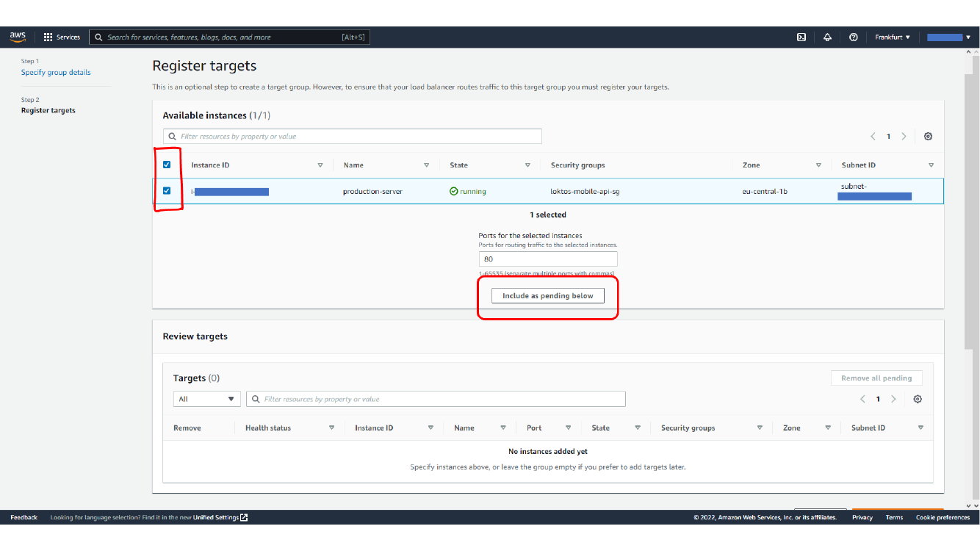Select Register targets step in sidebar

[x=48, y=111]
